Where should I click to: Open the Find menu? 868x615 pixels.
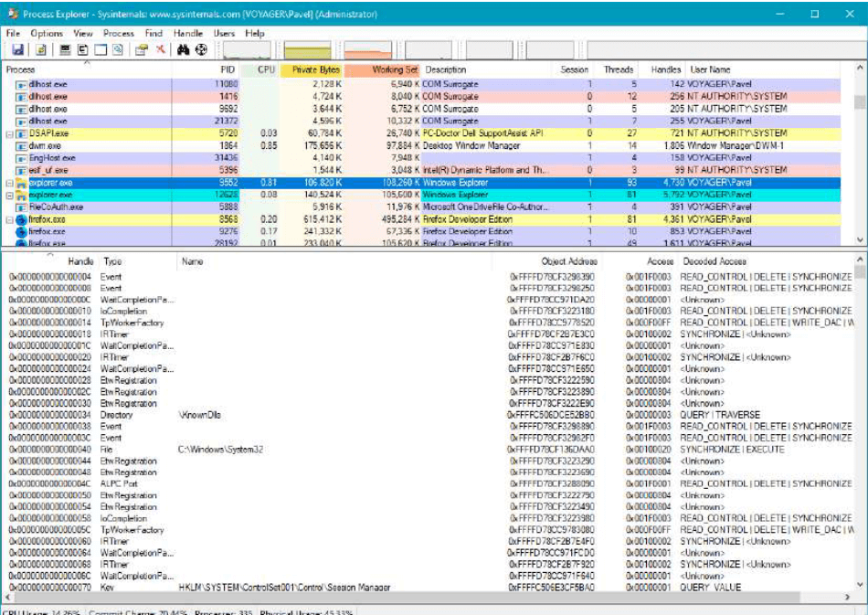[153, 33]
